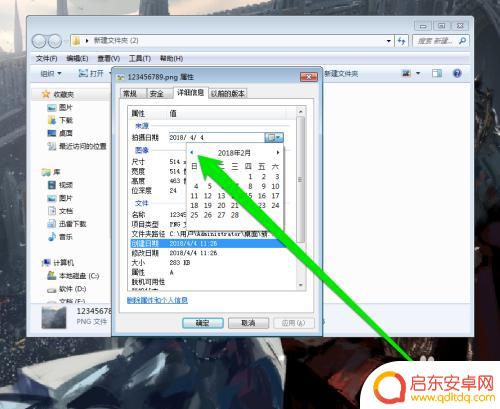Select the 库 node in sidebar
The width and height of the screenshot is (500, 409).
click(x=51, y=172)
